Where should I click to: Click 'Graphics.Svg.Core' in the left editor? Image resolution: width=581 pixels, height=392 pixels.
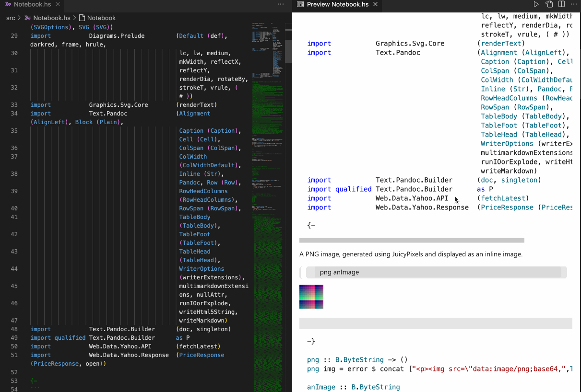[x=119, y=105]
